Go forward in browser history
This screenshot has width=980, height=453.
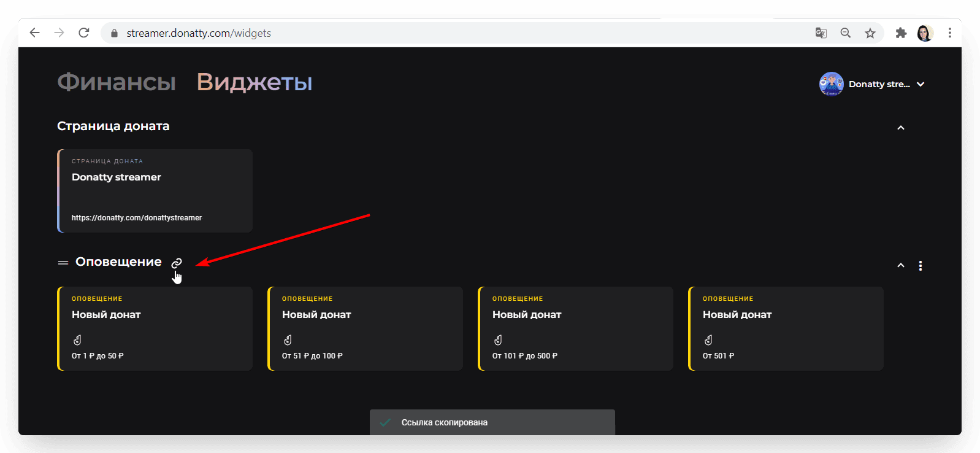pyautogui.click(x=59, y=33)
